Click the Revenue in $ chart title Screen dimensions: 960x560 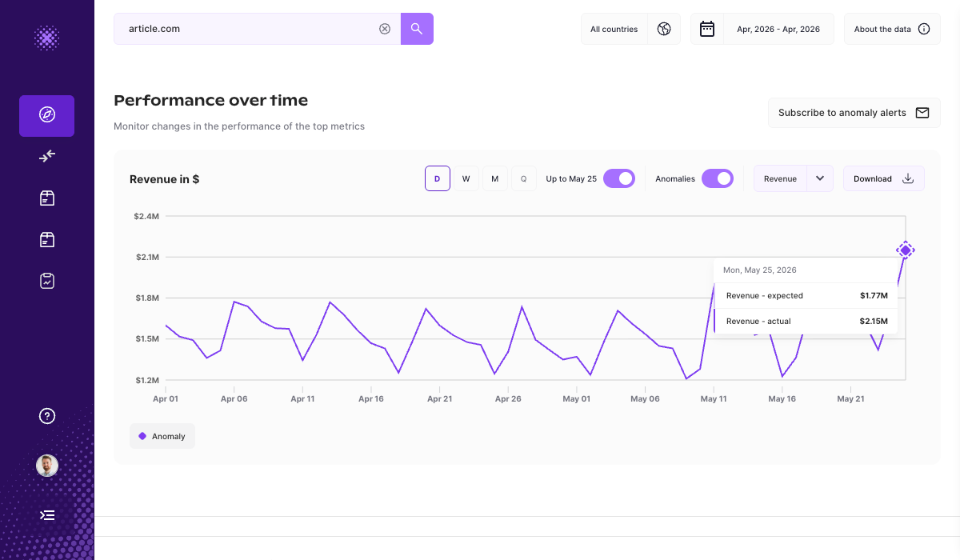pos(164,179)
